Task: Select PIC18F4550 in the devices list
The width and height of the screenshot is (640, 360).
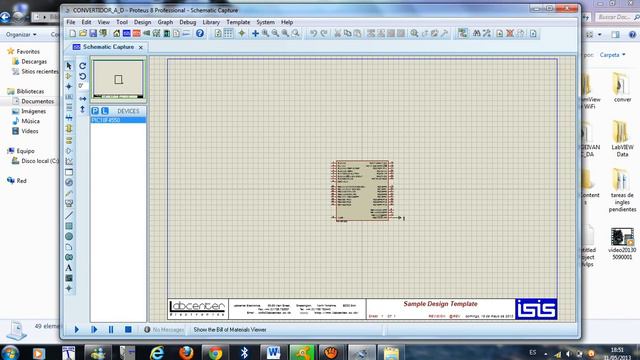Action: 118,120
